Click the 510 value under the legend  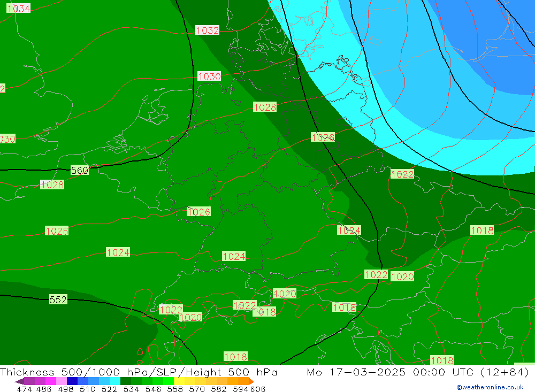87,389
